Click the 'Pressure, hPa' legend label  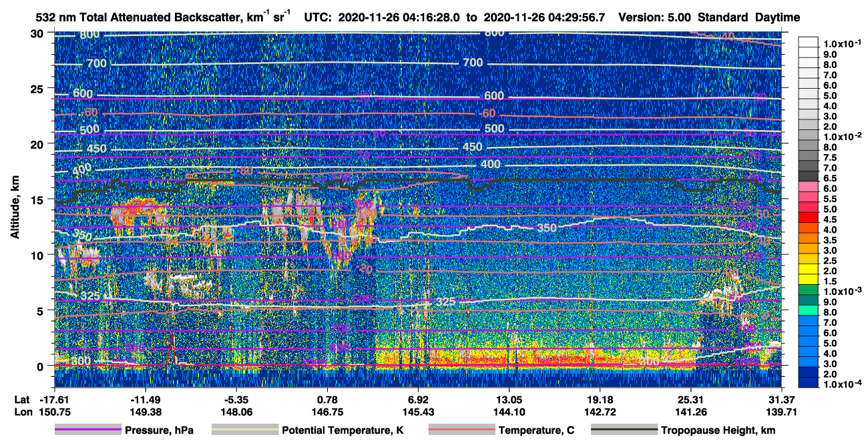point(159,430)
